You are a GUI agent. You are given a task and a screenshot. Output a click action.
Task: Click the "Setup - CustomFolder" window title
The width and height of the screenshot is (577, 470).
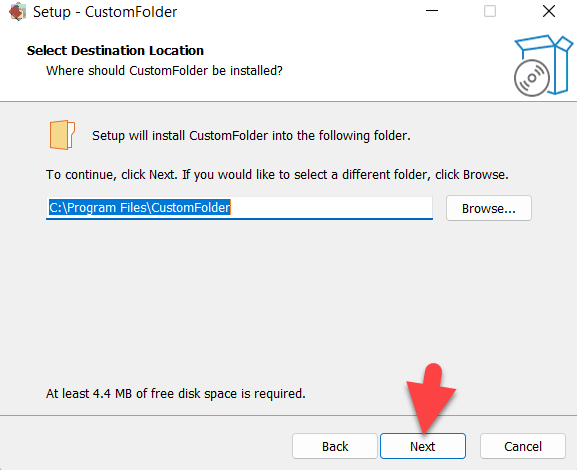click(x=105, y=12)
